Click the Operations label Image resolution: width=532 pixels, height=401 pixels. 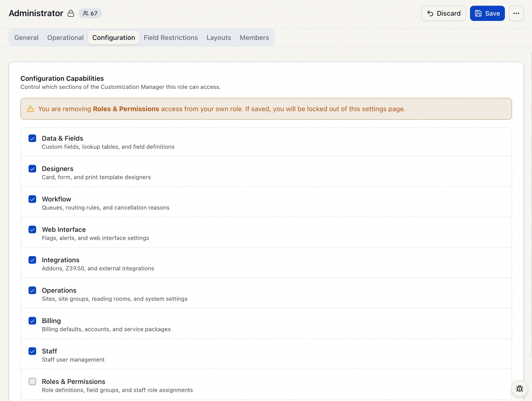(59, 290)
